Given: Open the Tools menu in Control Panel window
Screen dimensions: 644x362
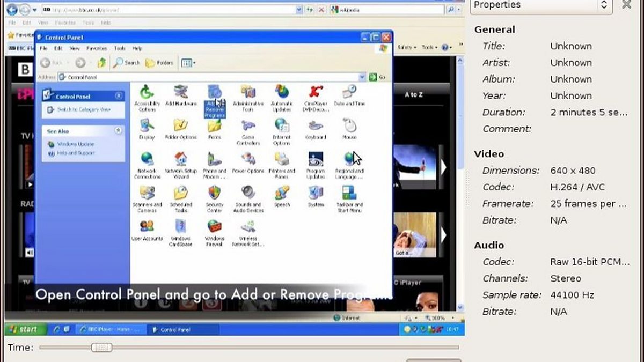Looking at the screenshot, I should 119,48.
